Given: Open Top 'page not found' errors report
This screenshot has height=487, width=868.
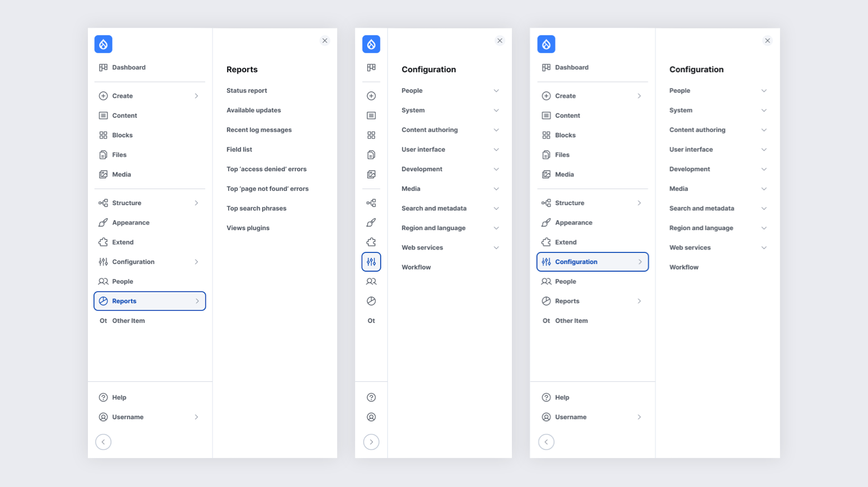Looking at the screenshot, I should pyautogui.click(x=268, y=188).
